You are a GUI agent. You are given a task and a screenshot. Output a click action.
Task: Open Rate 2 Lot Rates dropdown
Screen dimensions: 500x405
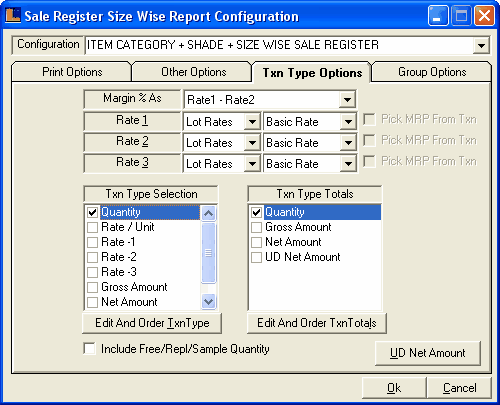pos(252,143)
